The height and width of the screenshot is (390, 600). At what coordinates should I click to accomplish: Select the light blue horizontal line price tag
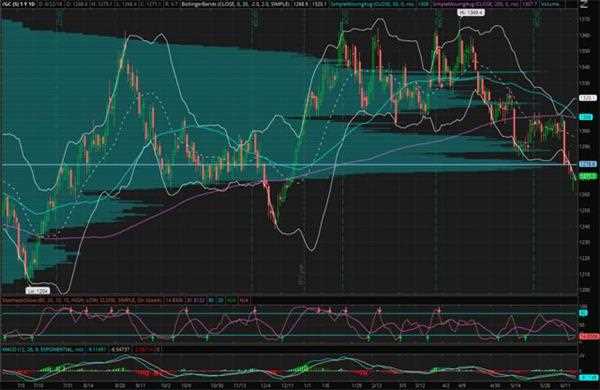[x=587, y=164]
